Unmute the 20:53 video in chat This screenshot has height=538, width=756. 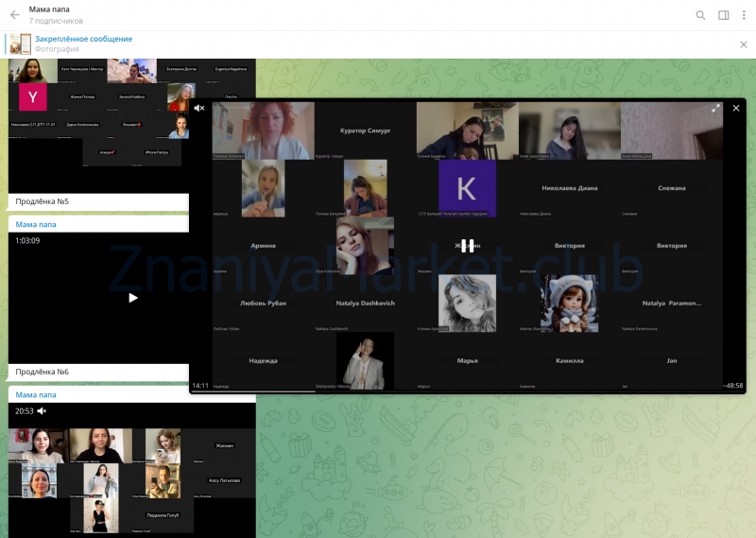pos(43,411)
